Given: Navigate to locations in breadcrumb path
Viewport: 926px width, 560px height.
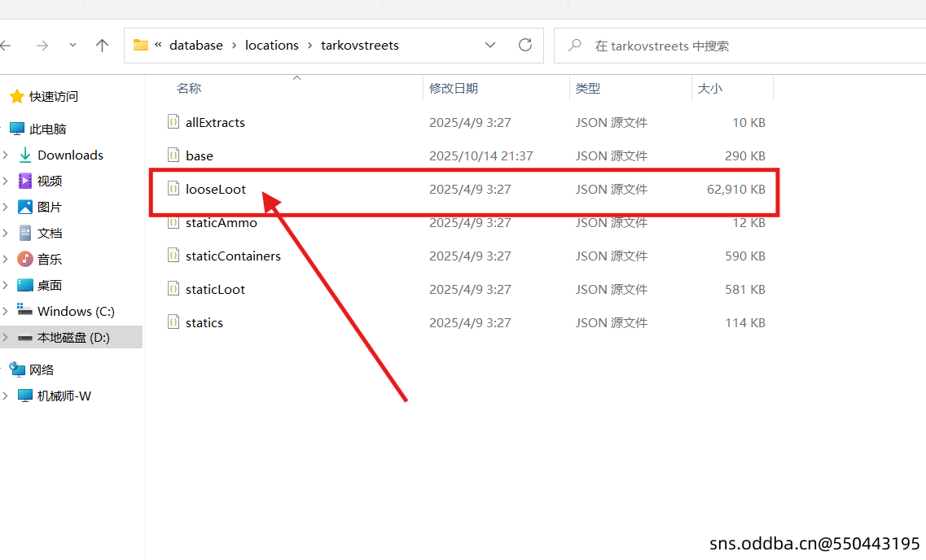Looking at the screenshot, I should pyautogui.click(x=272, y=46).
